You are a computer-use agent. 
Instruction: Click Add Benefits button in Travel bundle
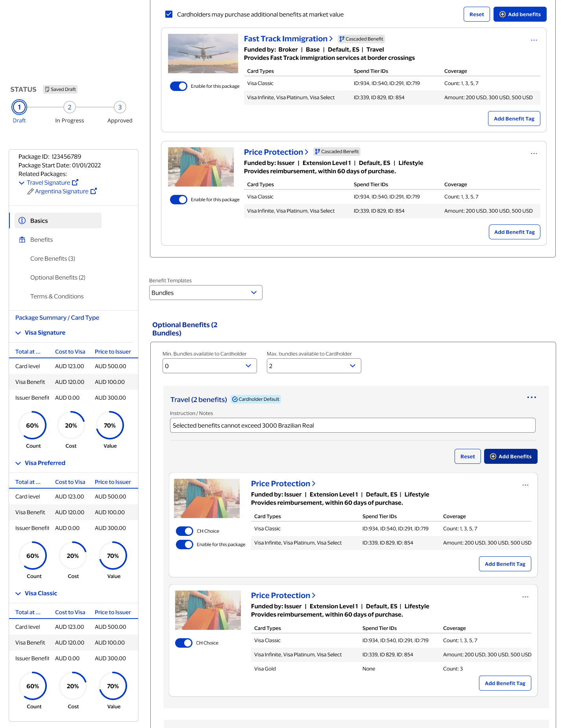(x=511, y=456)
